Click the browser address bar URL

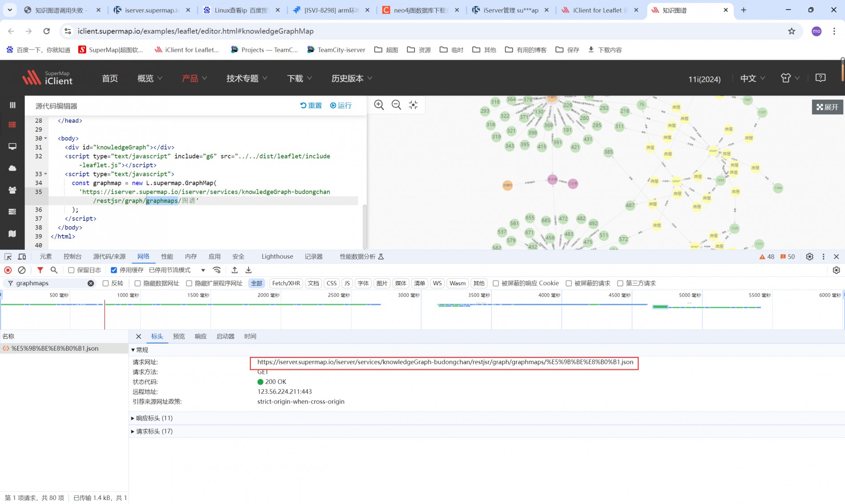point(196,31)
